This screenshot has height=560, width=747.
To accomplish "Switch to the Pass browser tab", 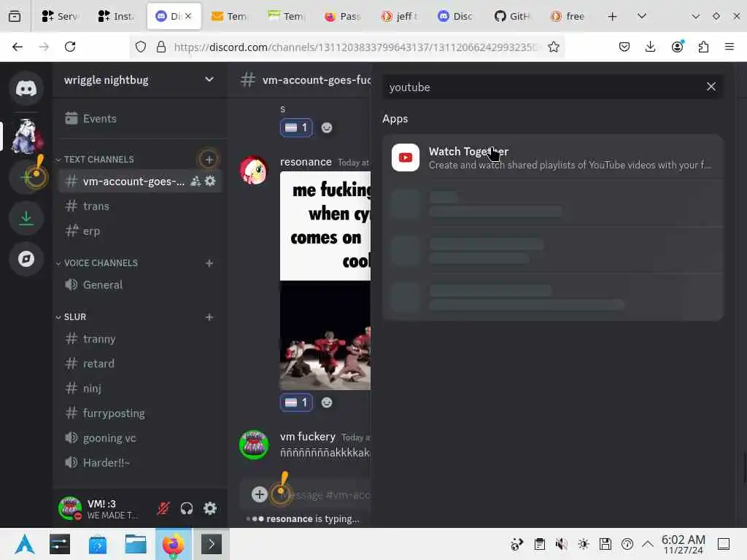I will tap(343, 16).
